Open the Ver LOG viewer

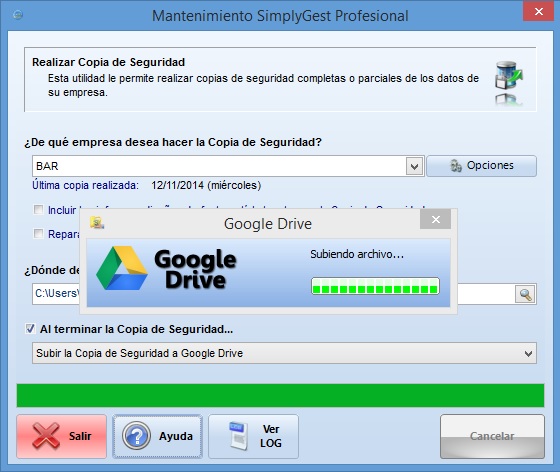(x=253, y=436)
